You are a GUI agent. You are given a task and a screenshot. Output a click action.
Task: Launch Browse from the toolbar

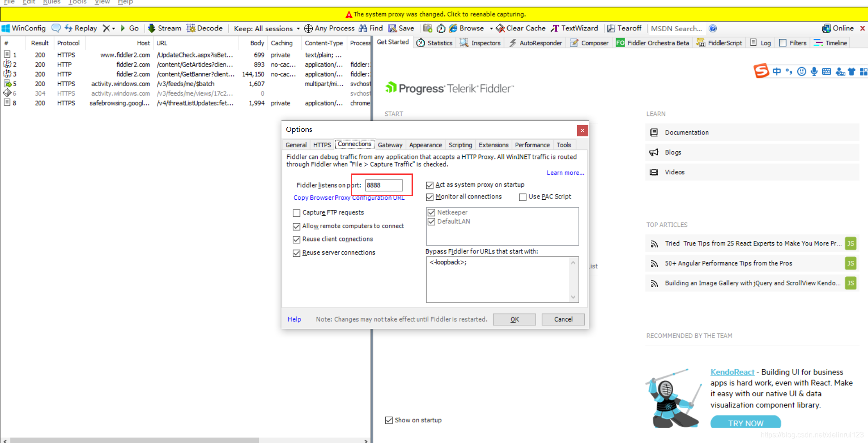466,28
